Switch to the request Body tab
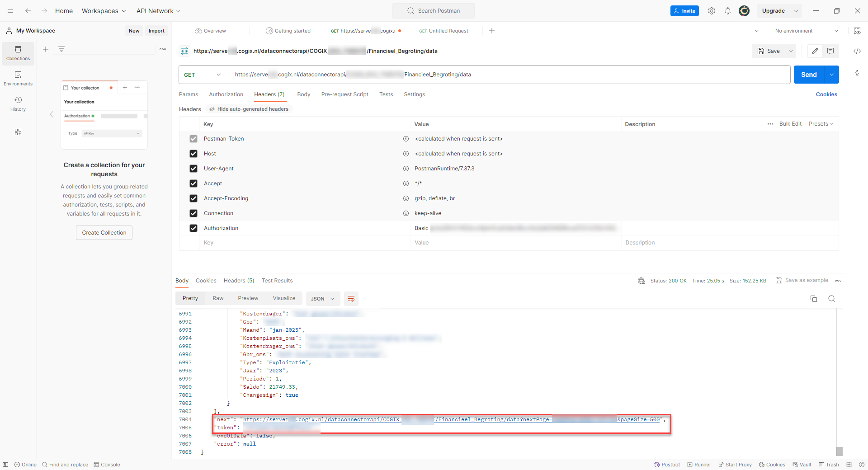 tap(304, 94)
